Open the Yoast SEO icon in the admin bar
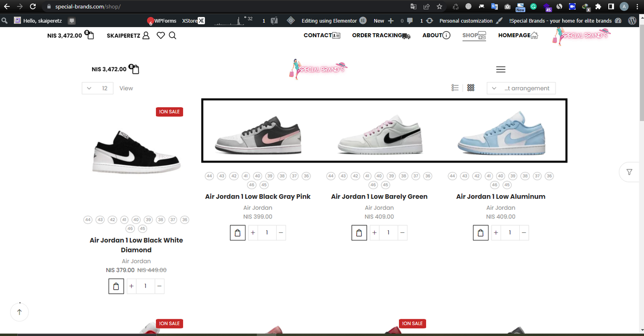This screenshot has width=644, height=336. (x=274, y=21)
